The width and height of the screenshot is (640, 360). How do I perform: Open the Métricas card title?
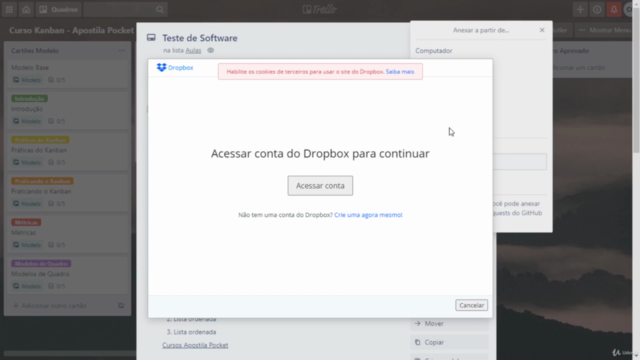pos(23,233)
